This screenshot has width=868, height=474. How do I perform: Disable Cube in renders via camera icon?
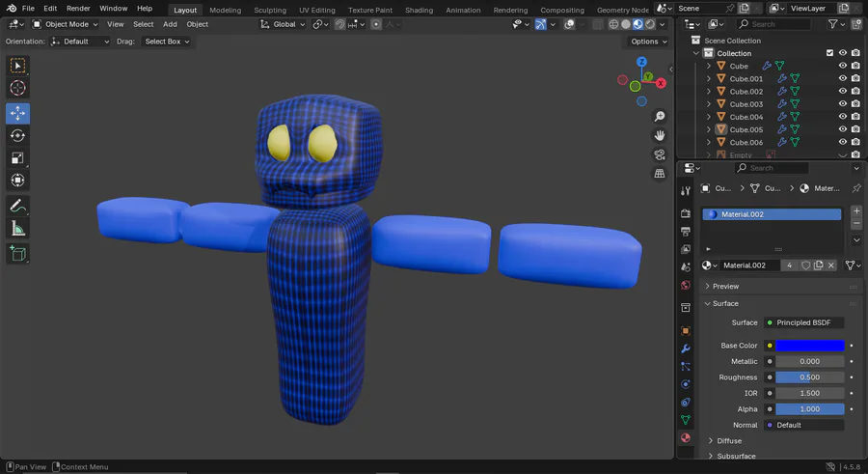click(x=855, y=66)
